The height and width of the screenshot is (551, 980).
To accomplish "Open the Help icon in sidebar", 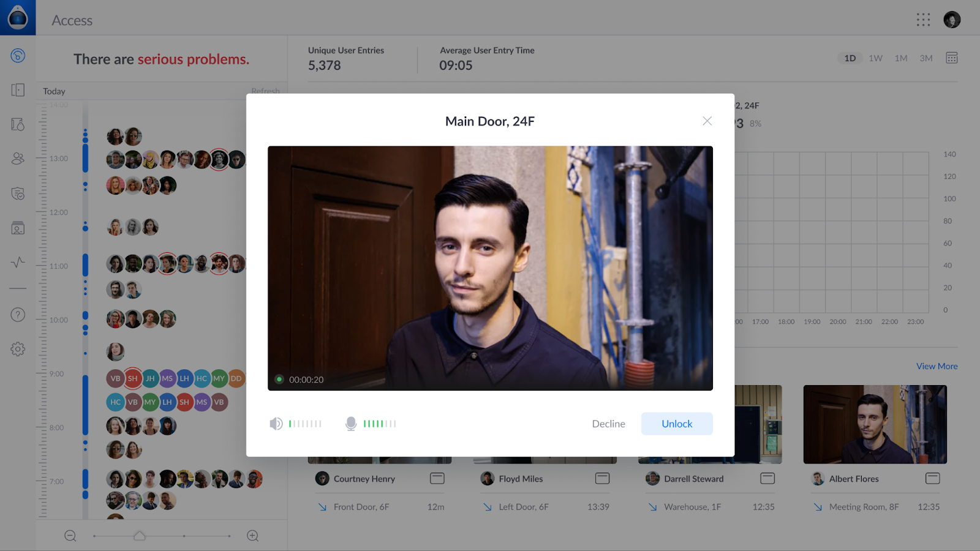I will 18,315.
